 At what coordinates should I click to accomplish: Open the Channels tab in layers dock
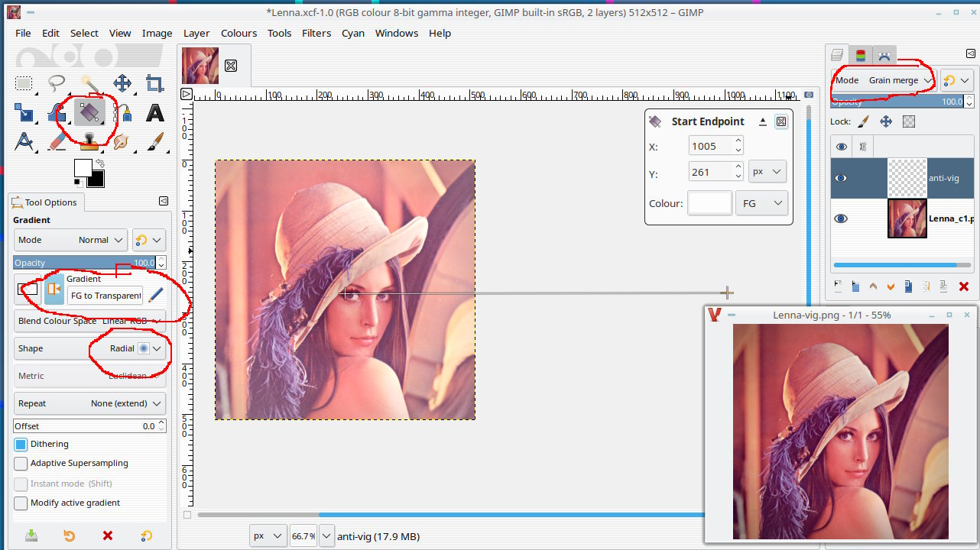tap(861, 55)
